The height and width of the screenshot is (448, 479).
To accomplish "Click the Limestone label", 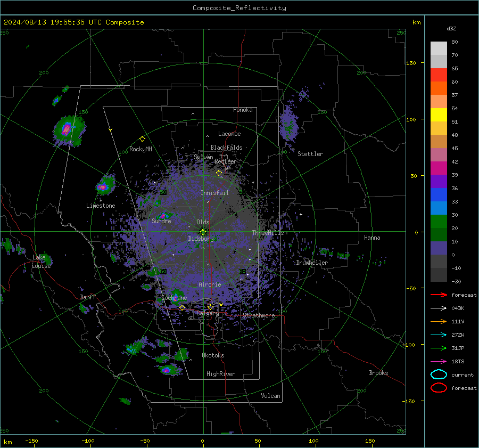I will point(101,206).
